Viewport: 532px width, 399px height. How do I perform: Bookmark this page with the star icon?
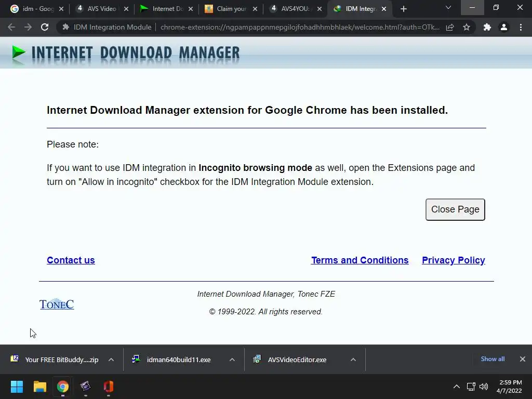pyautogui.click(x=467, y=27)
